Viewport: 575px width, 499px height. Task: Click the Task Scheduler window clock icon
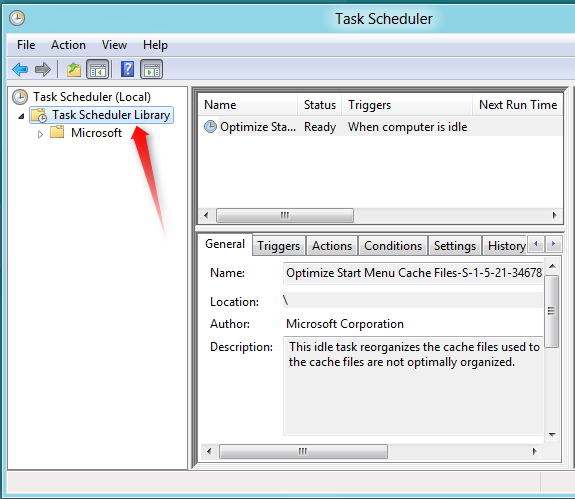[x=17, y=18]
